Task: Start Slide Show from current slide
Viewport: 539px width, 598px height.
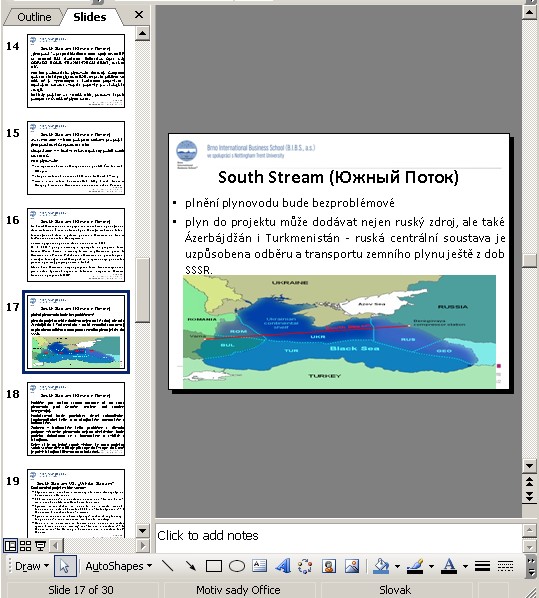Action: coord(40,546)
